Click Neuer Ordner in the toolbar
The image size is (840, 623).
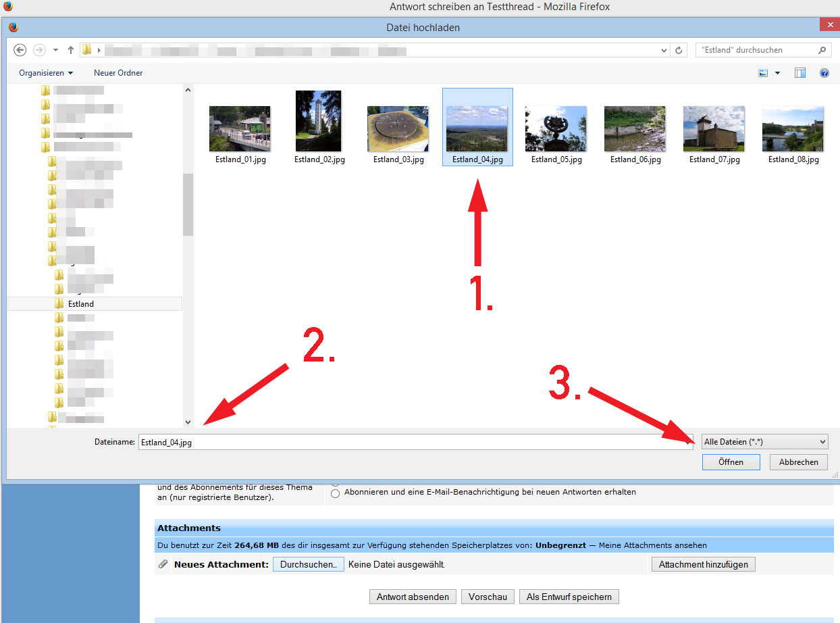(118, 73)
